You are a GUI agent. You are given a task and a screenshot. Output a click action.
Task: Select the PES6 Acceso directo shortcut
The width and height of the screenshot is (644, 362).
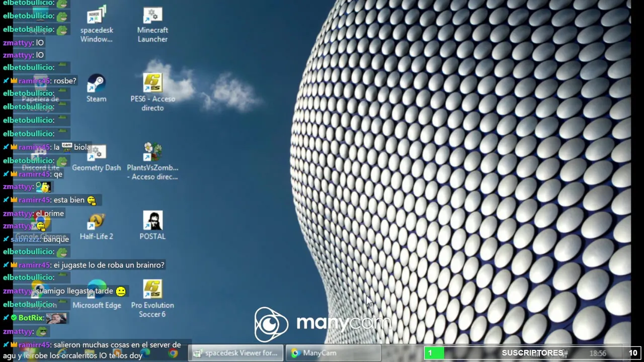(x=152, y=93)
